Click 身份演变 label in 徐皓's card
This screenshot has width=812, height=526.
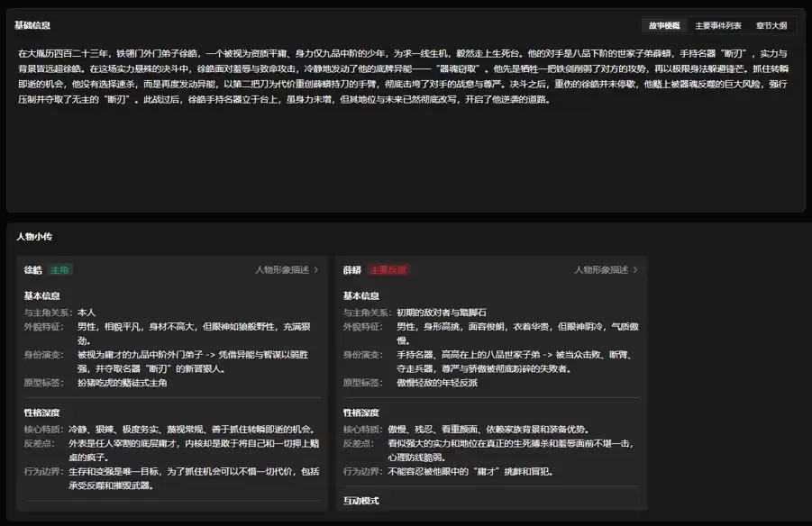tap(43, 355)
